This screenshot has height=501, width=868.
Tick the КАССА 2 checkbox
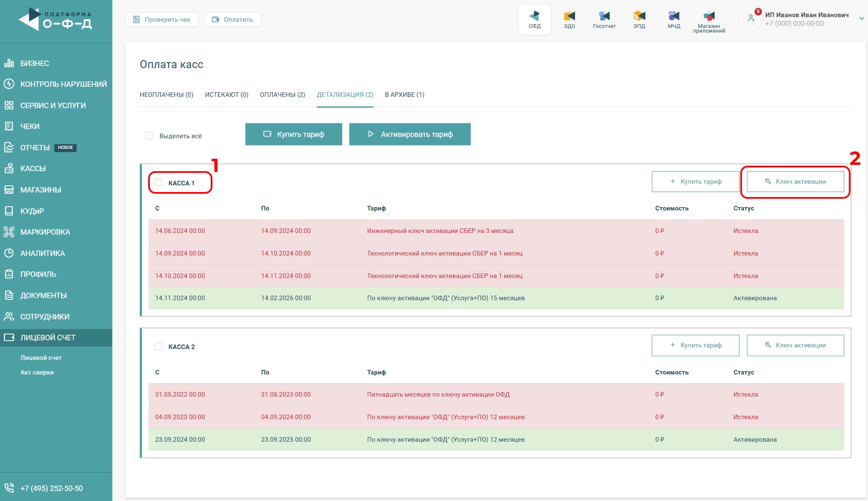(x=159, y=347)
